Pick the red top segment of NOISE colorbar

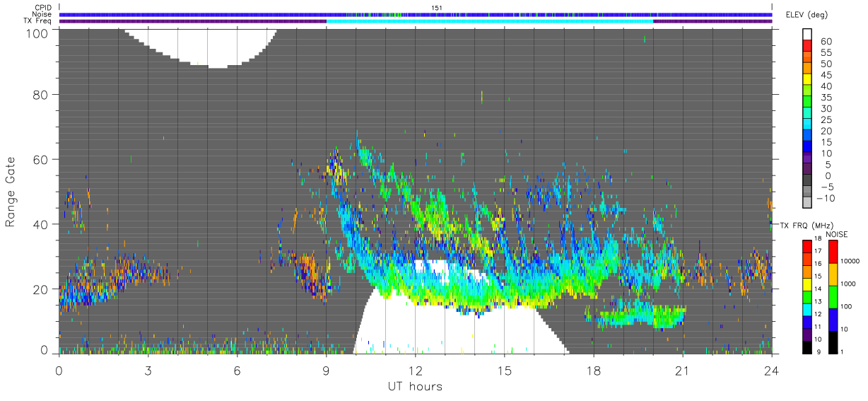click(x=832, y=251)
